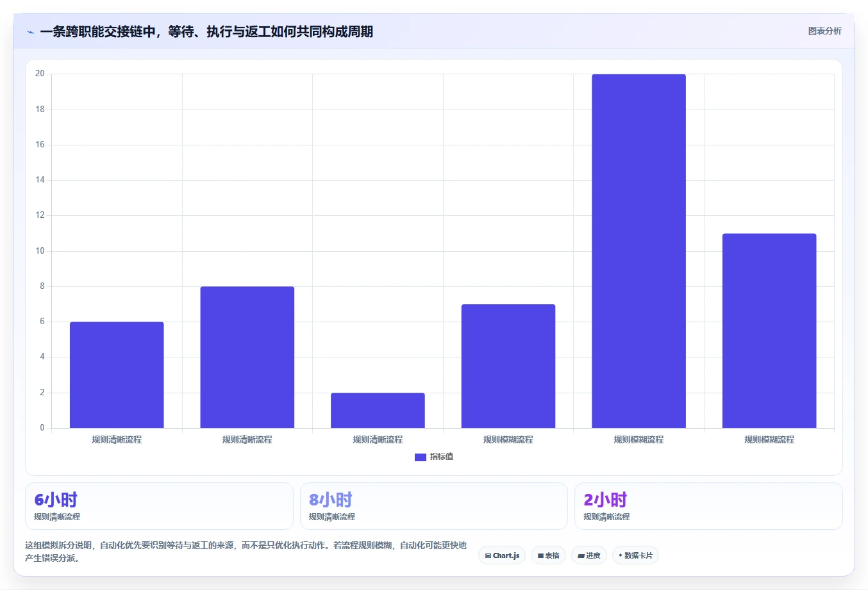The height and width of the screenshot is (590, 868).
Task: Click y-axis label 10
Action: [x=40, y=251]
